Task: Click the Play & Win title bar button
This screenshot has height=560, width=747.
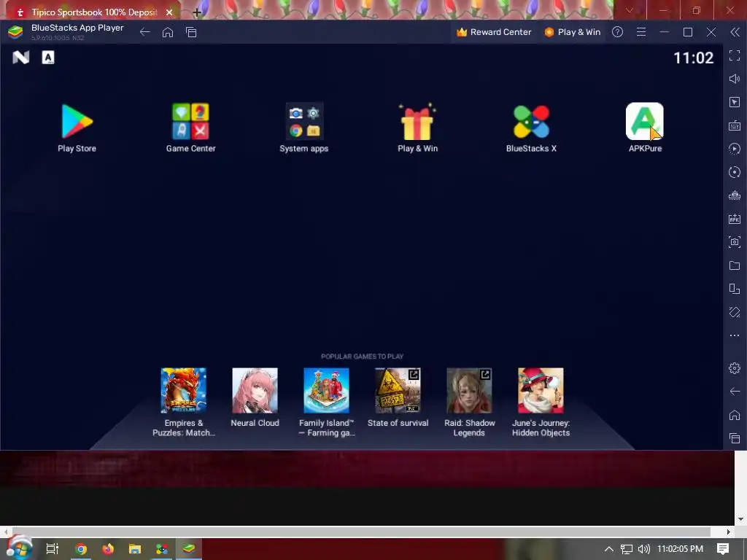Action: click(573, 32)
